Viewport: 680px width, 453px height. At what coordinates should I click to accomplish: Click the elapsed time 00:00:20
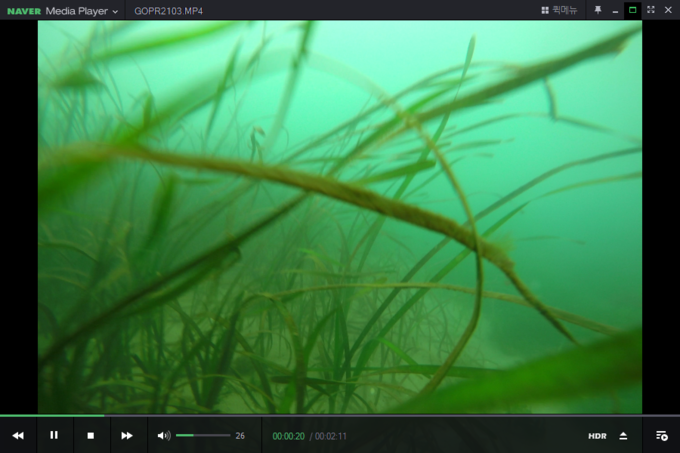click(x=288, y=436)
